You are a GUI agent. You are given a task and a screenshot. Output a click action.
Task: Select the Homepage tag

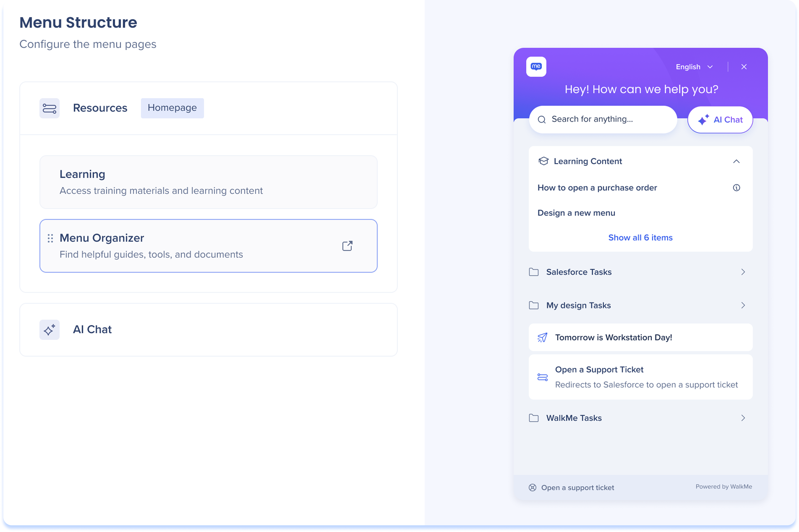(x=172, y=108)
